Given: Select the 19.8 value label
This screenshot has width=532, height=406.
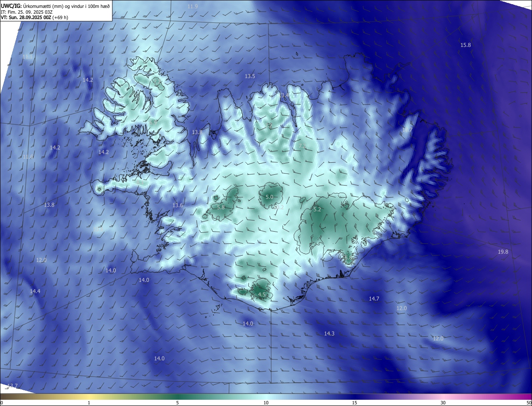Looking at the screenshot, I should click(503, 252).
